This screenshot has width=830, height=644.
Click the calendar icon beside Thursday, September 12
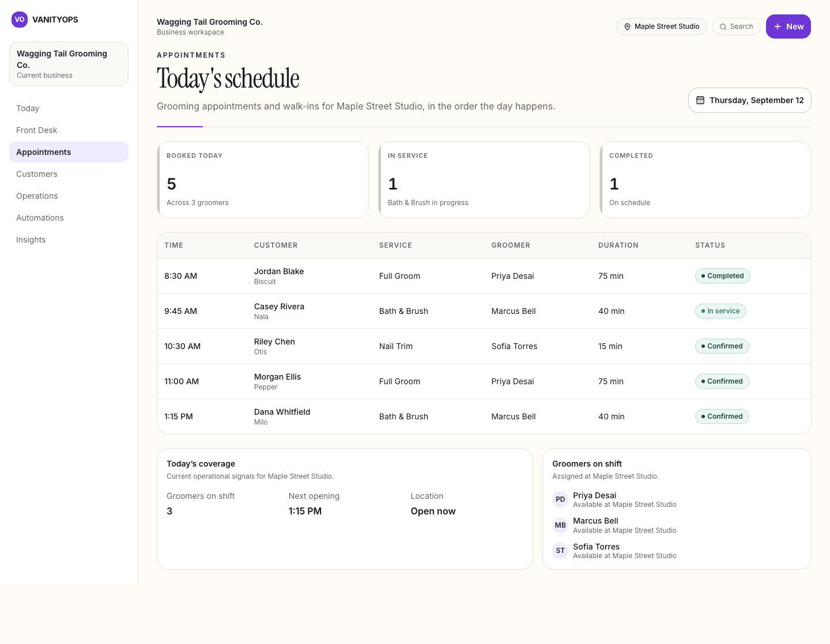700,100
